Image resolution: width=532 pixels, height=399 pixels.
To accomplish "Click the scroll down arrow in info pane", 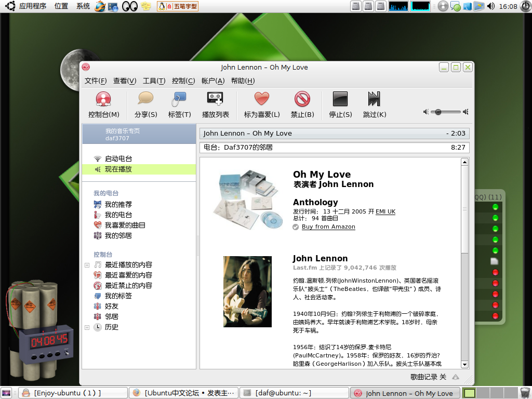I will tap(465, 365).
